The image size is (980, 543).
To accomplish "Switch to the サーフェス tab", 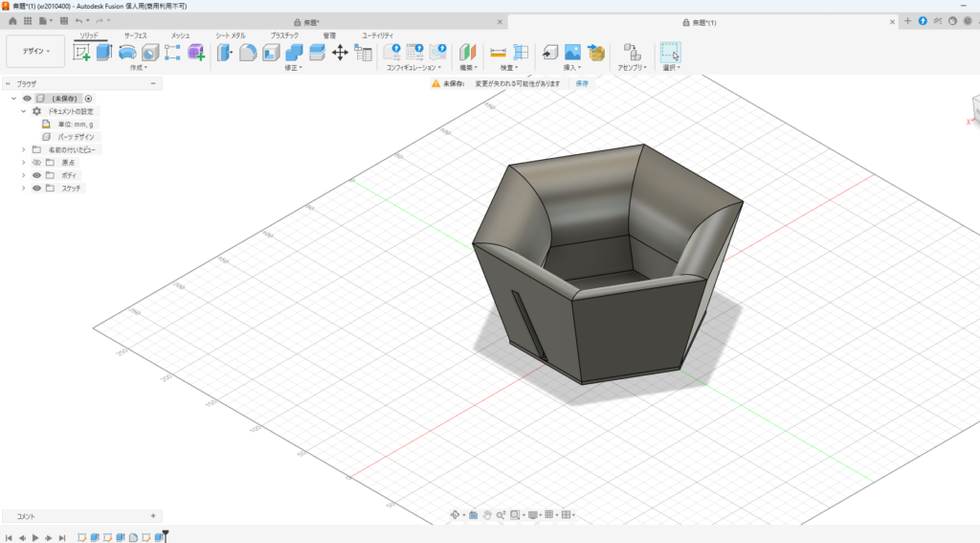I will click(135, 35).
